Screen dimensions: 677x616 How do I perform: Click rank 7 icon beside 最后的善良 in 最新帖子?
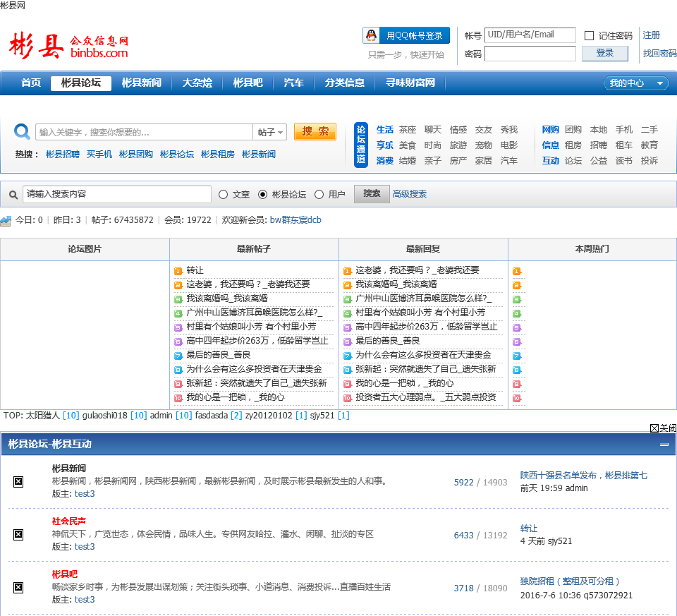pos(178,356)
